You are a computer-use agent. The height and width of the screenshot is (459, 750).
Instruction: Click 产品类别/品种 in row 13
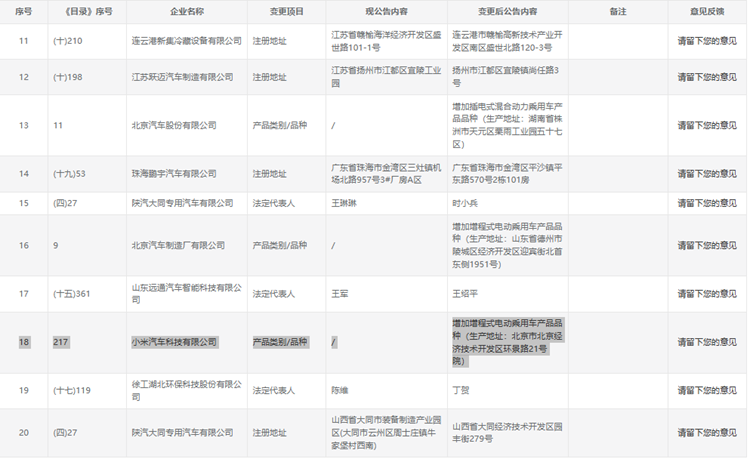[279, 125]
